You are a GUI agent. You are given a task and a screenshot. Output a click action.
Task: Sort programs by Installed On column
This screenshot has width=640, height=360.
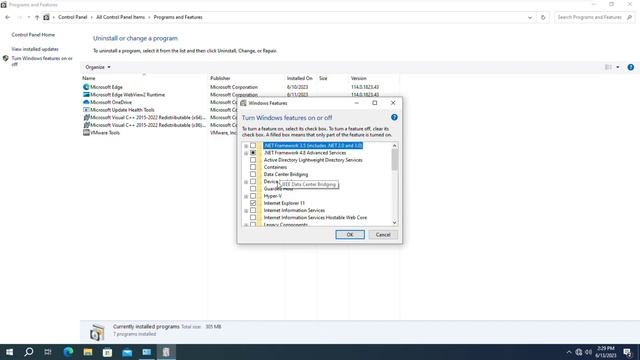coord(300,78)
